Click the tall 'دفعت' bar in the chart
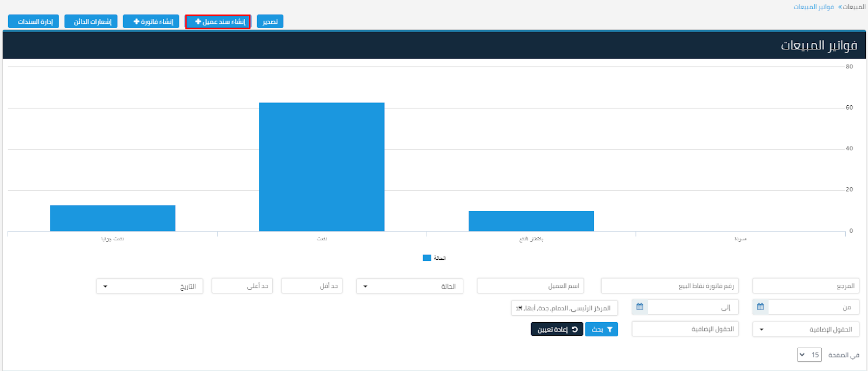Image resolution: width=868 pixels, height=371 pixels. [x=322, y=167]
